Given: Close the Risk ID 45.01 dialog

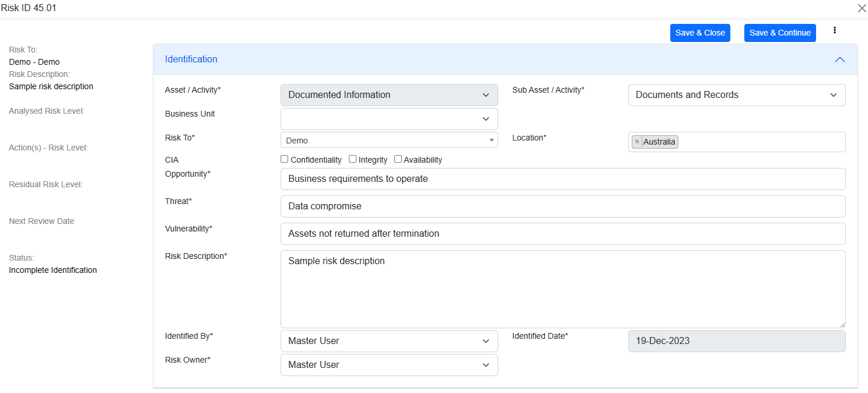Looking at the screenshot, I should point(862,8).
